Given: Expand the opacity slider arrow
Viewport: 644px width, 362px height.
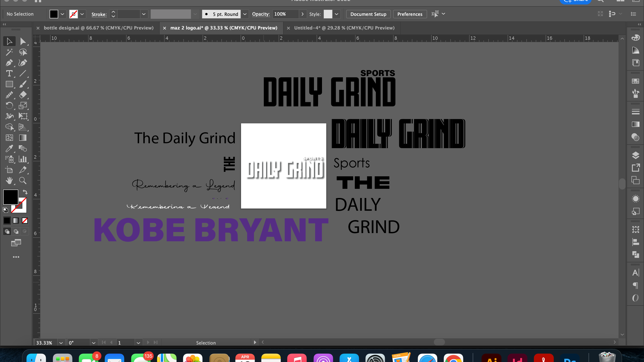Looking at the screenshot, I should (303, 14).
